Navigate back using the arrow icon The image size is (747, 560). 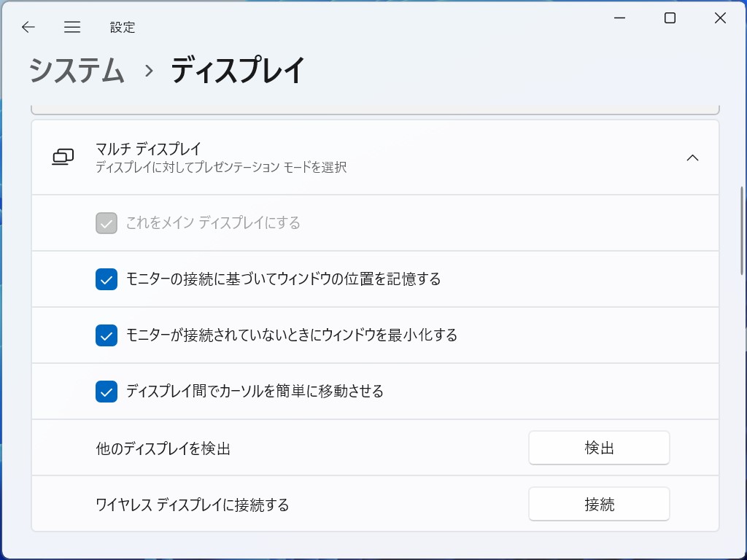(28, 27)
